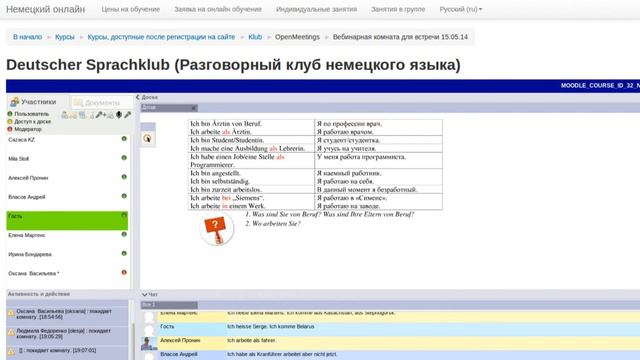Open Занятия в группе menu item

click(398, 9)
